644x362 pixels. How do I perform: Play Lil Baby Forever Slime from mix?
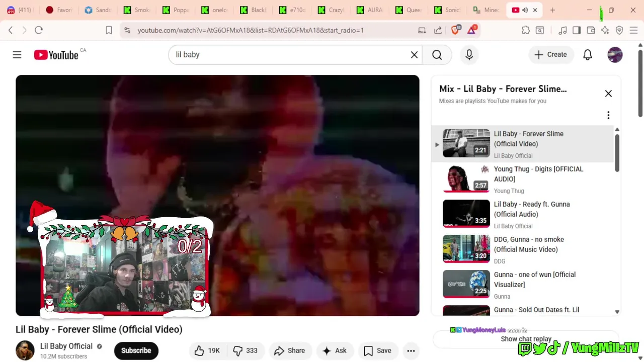[523, 144]
